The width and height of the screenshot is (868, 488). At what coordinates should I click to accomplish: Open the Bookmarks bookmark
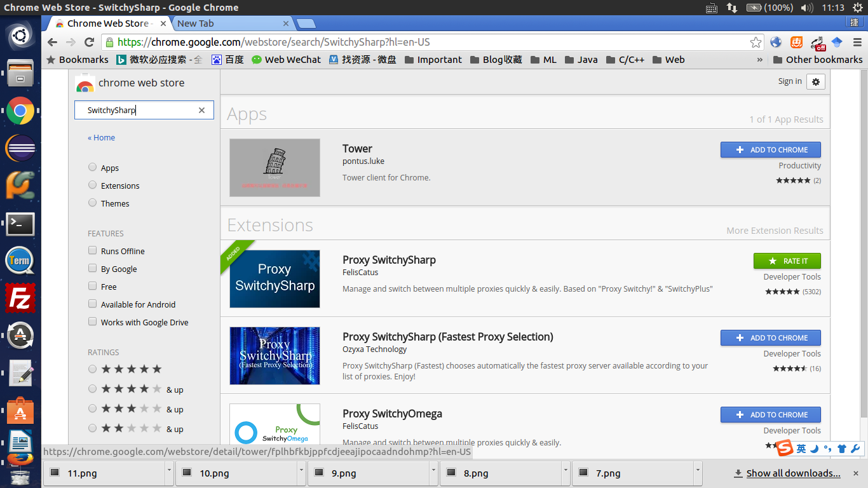(x=77, y=60)
